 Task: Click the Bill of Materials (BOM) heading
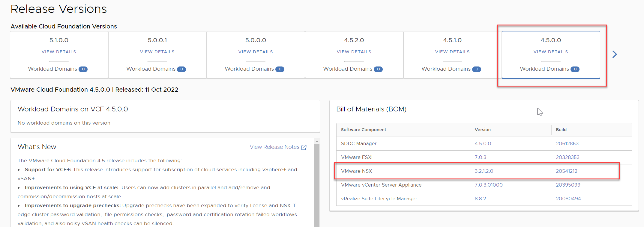(371, 109)
